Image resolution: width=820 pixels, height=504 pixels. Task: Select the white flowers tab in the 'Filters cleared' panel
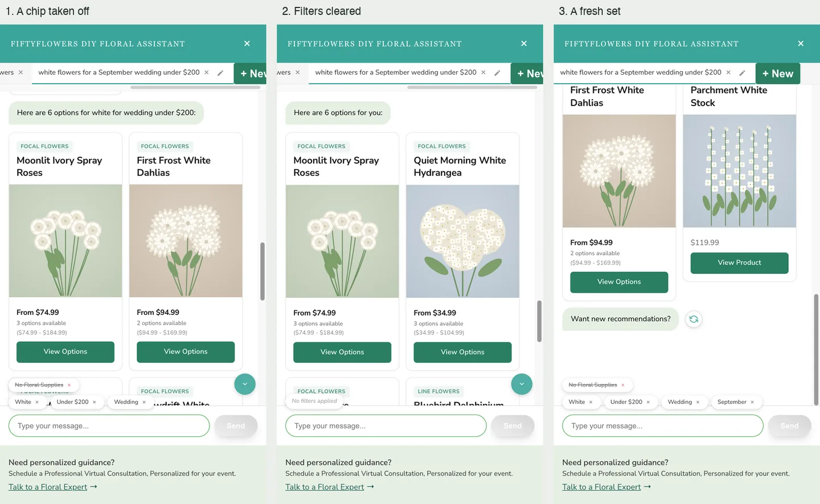[x=396, y=72]
